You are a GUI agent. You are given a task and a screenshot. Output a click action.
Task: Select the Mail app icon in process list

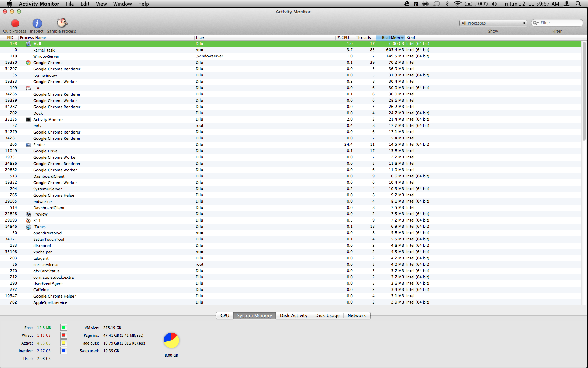click(x=28, y=44)
